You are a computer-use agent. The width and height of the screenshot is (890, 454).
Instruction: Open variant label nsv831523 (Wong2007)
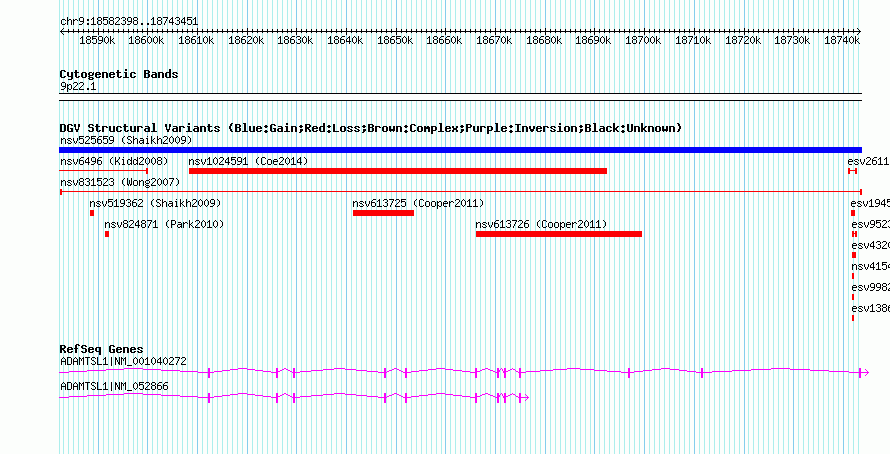120,183
